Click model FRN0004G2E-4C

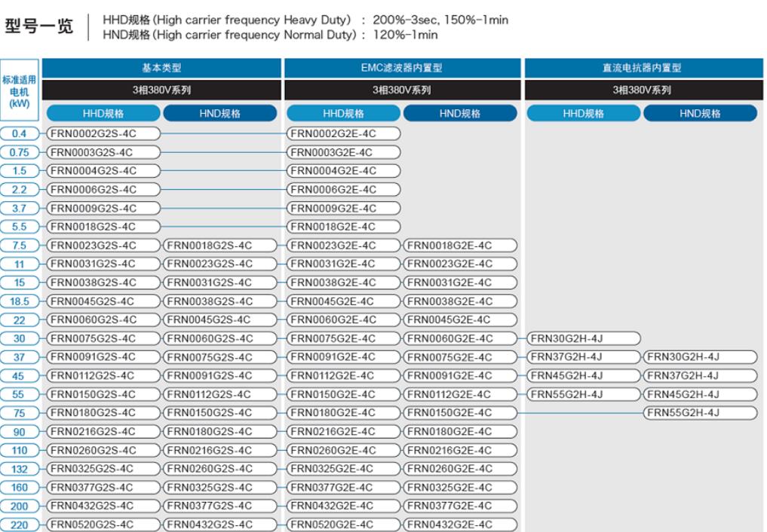pos(343,171)
